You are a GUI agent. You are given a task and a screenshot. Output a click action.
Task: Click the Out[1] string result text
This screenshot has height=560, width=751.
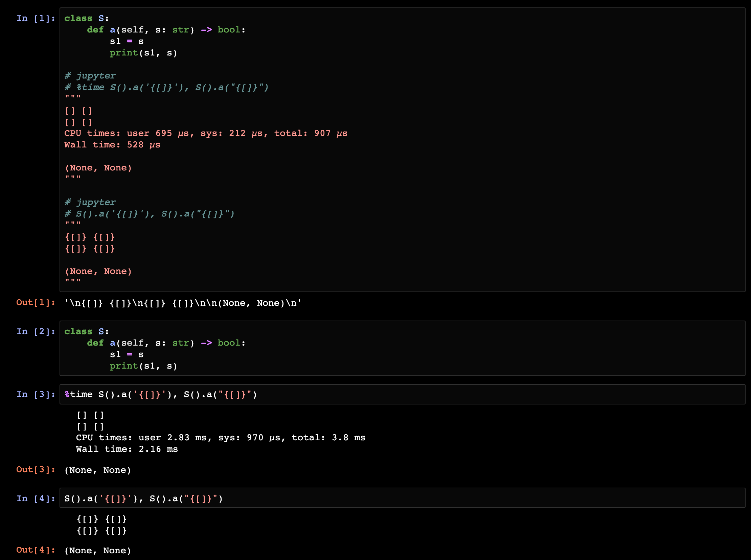182,303
